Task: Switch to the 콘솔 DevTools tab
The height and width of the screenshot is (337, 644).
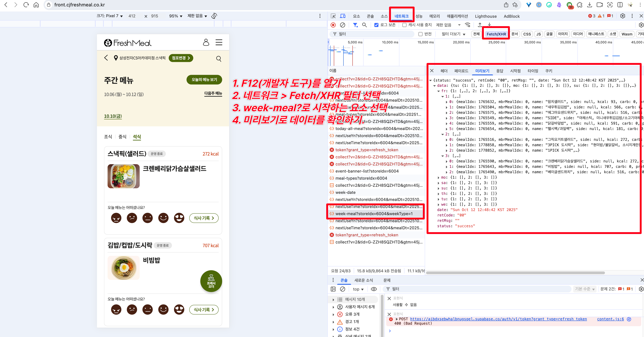Action: [370, 16]
